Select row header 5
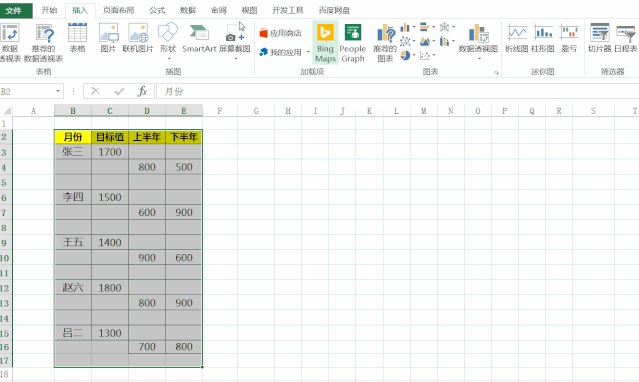Screen dimensions: 639x382 (x=6, y=182)
